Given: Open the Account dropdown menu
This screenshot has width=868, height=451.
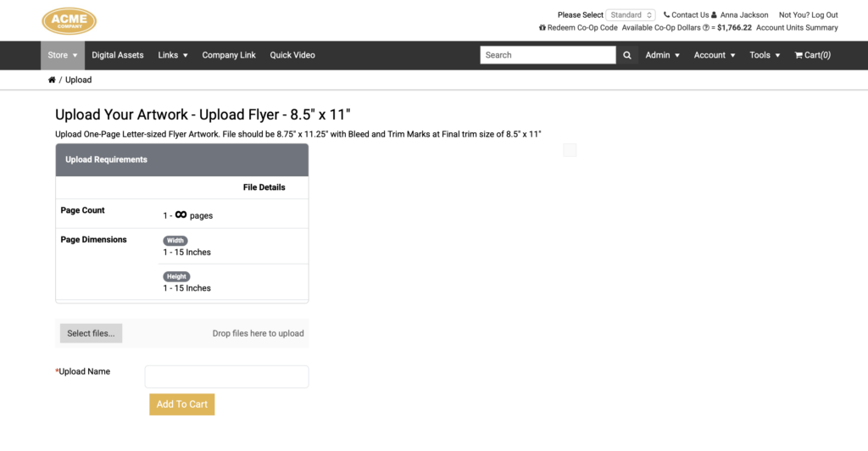Looking at the screenshot, I should 714,55.
